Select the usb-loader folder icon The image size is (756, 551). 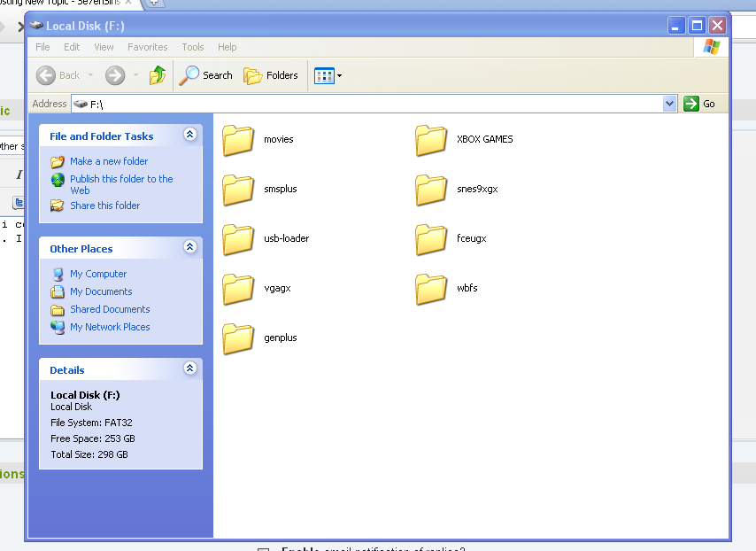point(238,239)
